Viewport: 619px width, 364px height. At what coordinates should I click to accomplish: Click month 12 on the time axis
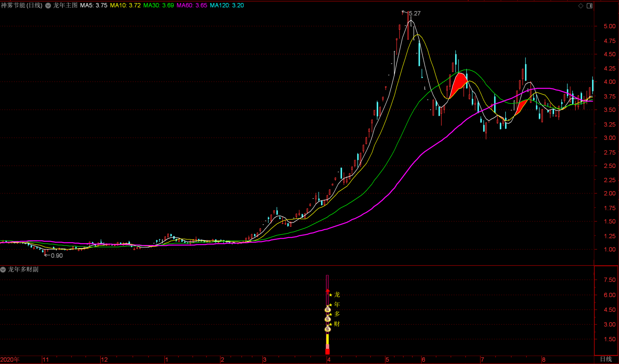click(104, 359)
